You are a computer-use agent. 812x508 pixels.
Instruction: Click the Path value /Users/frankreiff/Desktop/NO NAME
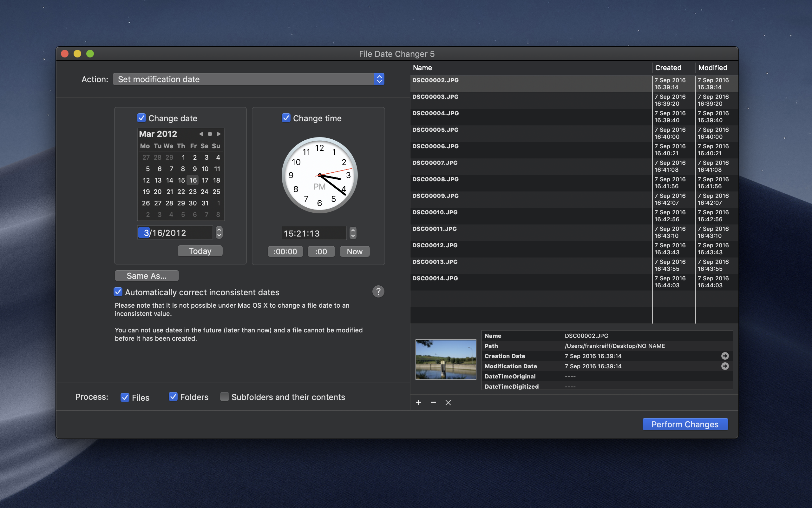click(x=615, y=346)
